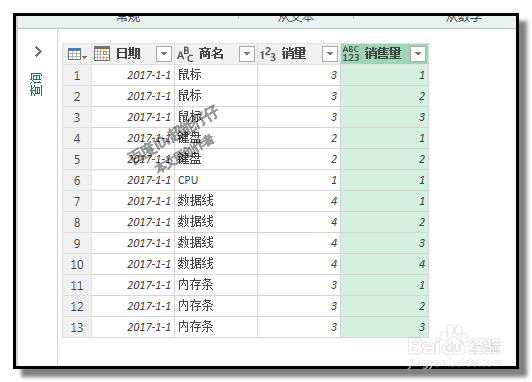Select row number 11
Screen dimensions: 532x382
(77, 286)
